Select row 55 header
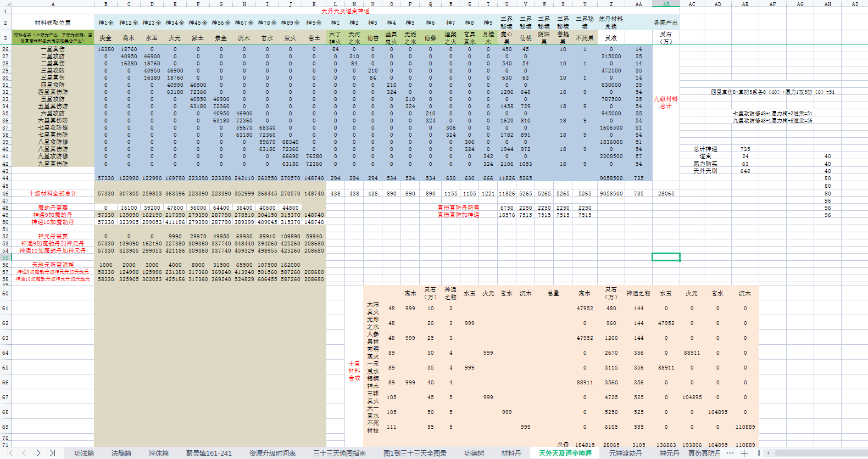This screenshot has height=459, width=868. point(5,258)
